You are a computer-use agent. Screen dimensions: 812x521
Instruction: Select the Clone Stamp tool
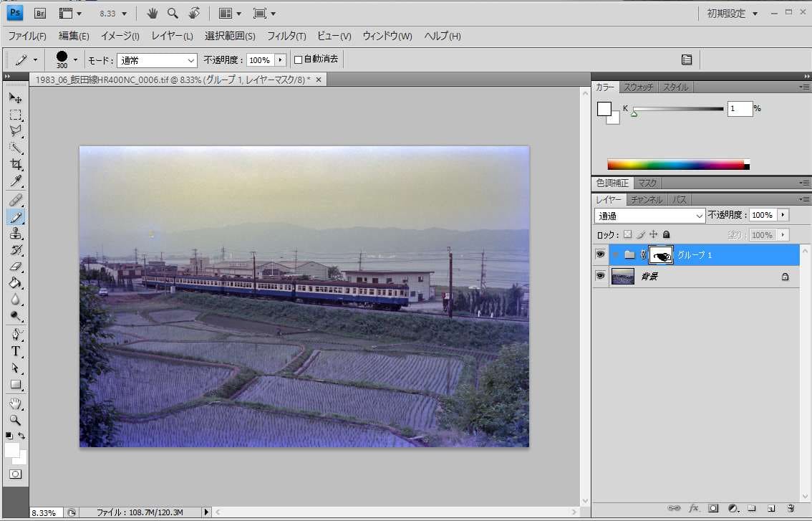15,234
